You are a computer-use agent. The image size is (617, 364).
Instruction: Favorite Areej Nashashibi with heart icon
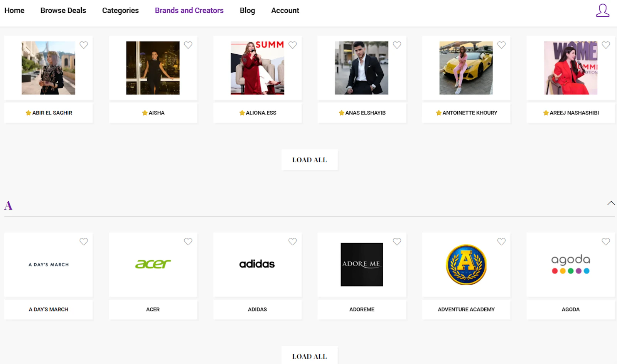(606, 45)
